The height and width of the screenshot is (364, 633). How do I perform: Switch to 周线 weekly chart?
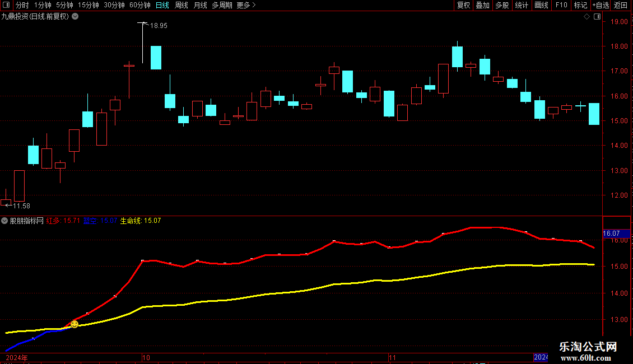[x=181, y=5]
